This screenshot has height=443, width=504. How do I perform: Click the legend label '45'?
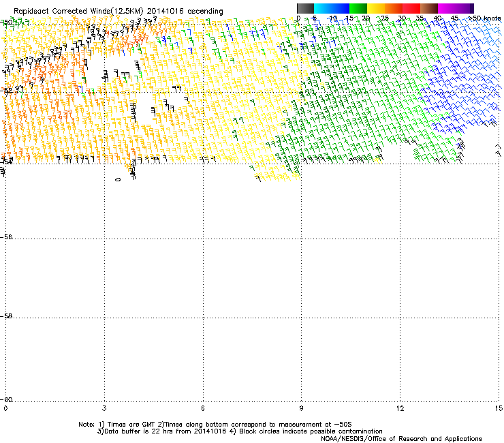[x=455, y=18]
